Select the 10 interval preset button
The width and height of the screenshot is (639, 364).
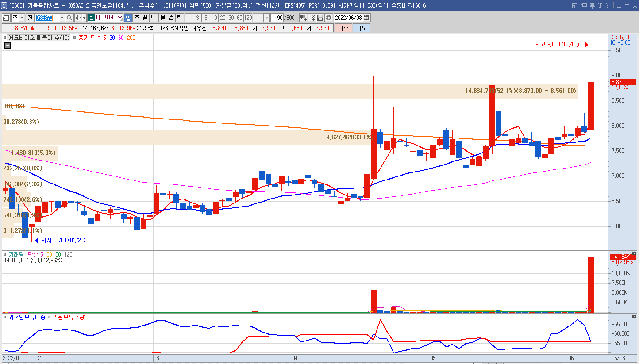click(x=214, y=18)
